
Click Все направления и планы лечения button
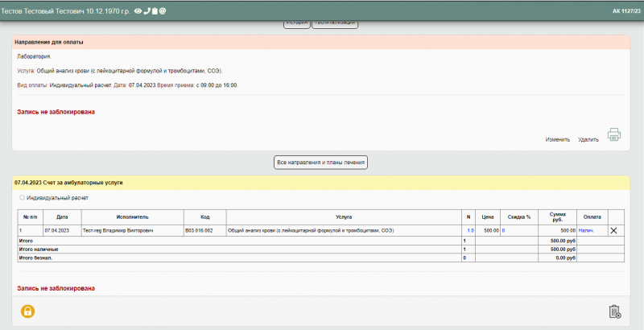point(321,163)
